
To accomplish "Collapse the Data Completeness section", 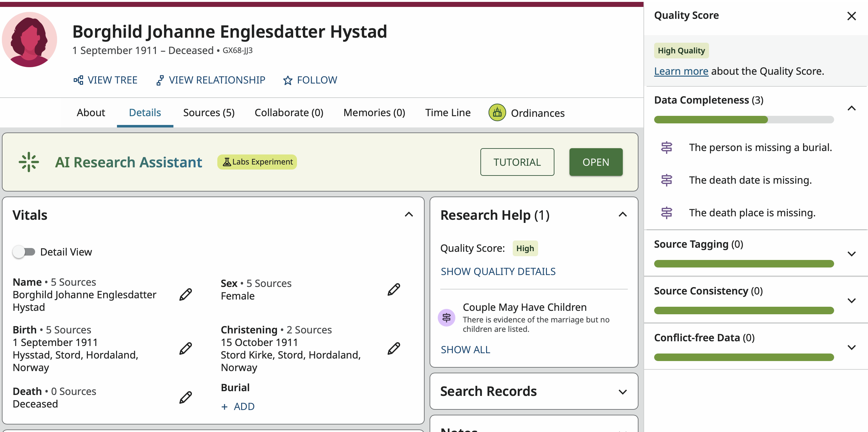I will click(x=851, y=108).
